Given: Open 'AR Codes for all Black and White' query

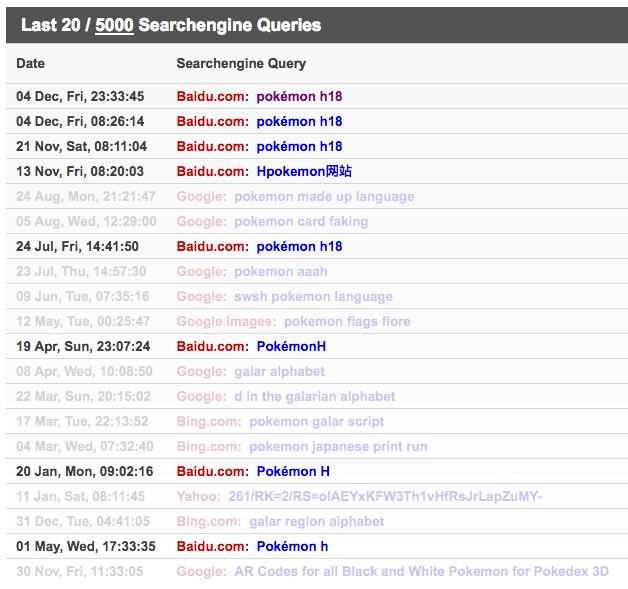Looking at the screenshot, I should 421,571.
